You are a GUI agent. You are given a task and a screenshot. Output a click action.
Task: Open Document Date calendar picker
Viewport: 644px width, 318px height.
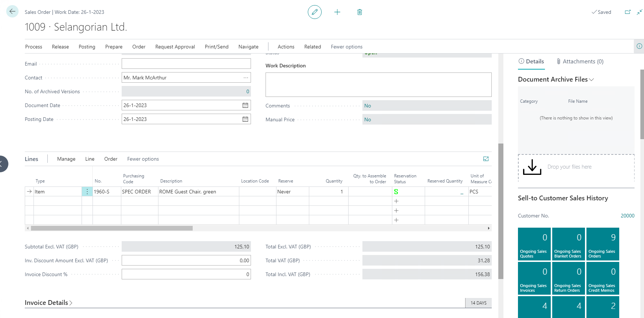tap(245, 105)
